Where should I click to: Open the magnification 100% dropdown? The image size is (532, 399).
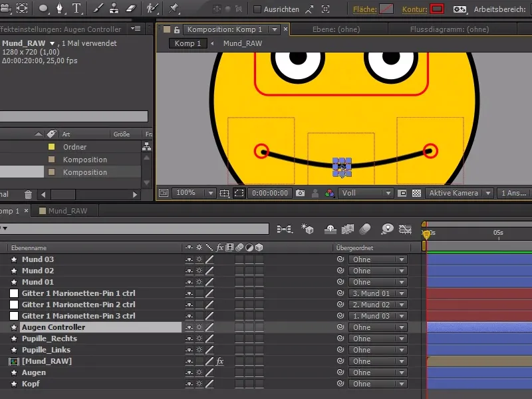pos(194,193)
